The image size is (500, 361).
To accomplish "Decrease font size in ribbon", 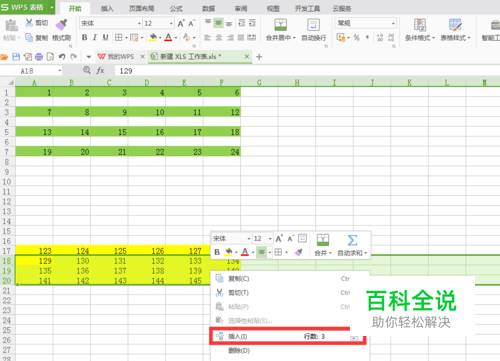I will (191, 23).
